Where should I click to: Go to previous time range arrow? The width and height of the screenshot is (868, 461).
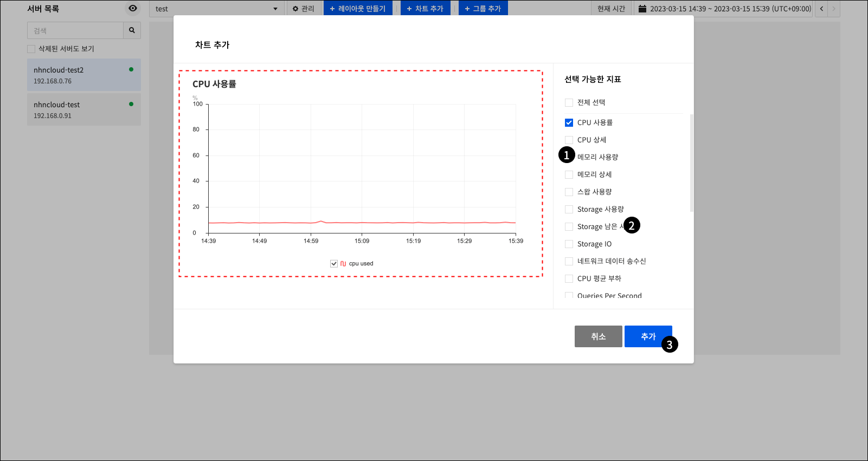[x=821, y=9]
